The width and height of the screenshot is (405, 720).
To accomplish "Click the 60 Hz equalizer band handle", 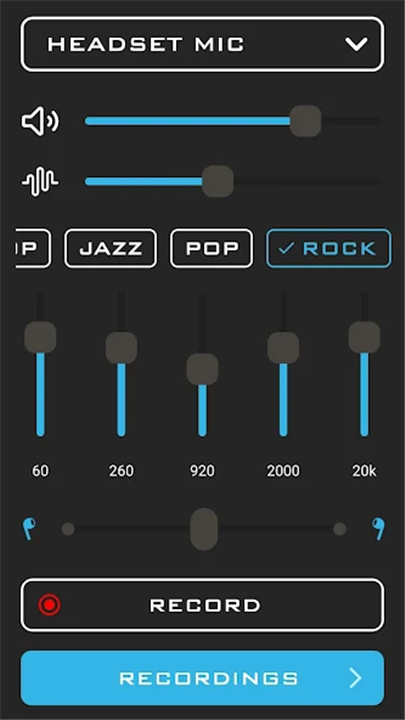I will [40, 338].
